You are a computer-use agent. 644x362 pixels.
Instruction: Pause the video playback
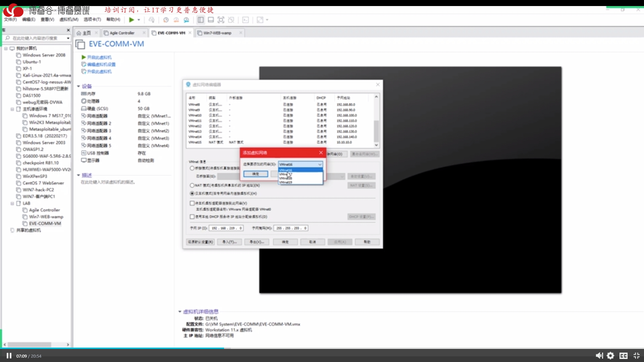coord(9,356)
